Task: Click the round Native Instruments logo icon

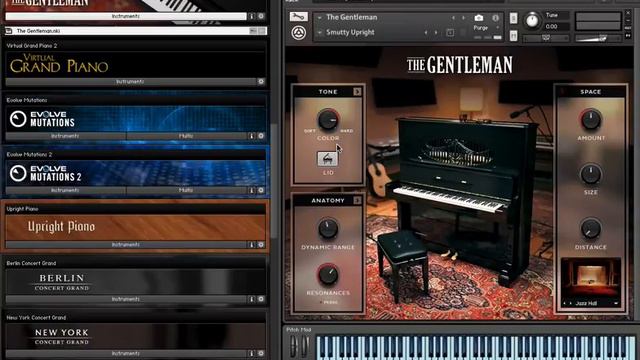Action: (x=299, y=33)
